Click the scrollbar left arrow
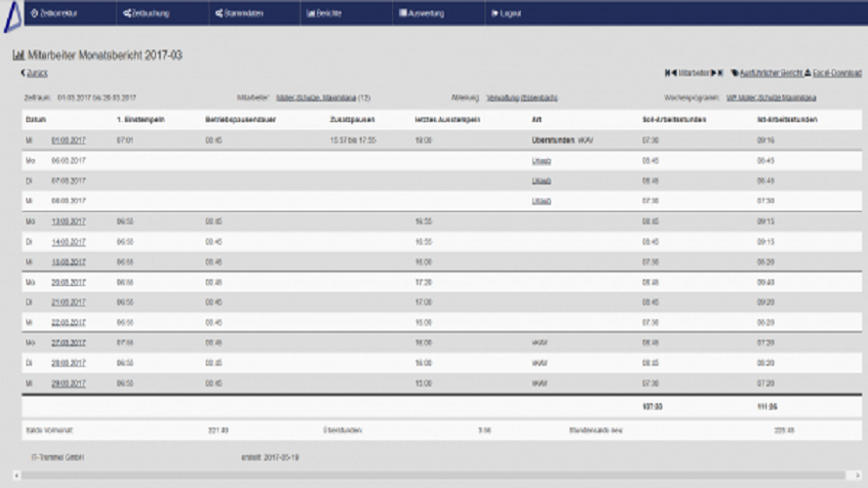This screenshot has height=488, width=868. pyautogui.click(x=17, y=475)
